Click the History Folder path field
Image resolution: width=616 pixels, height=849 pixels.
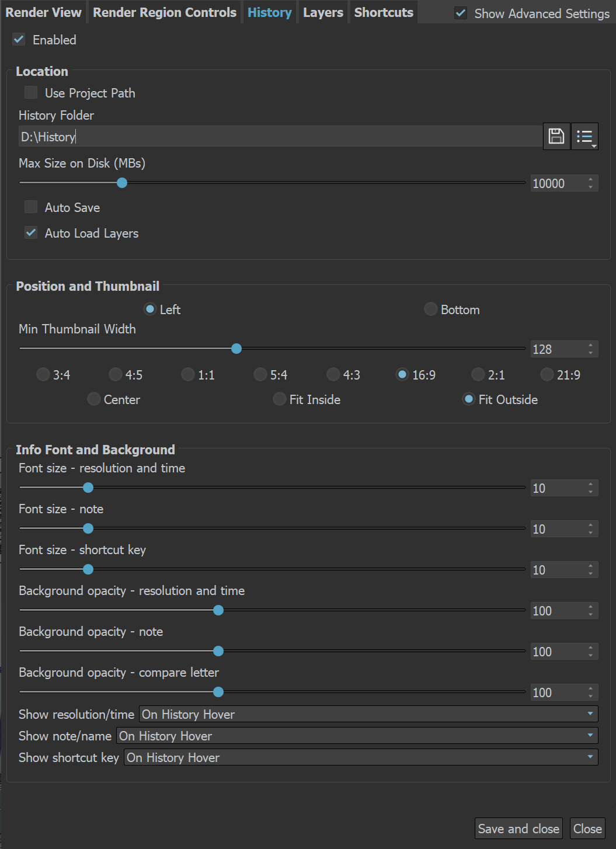pos(280,137)
